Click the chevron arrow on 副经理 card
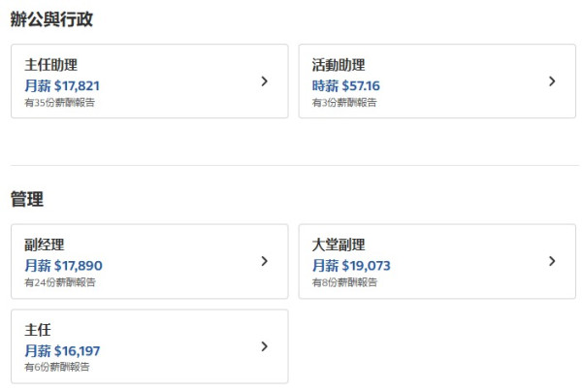The width and height of the screenshot is (582, 392). tap(264, 261)
